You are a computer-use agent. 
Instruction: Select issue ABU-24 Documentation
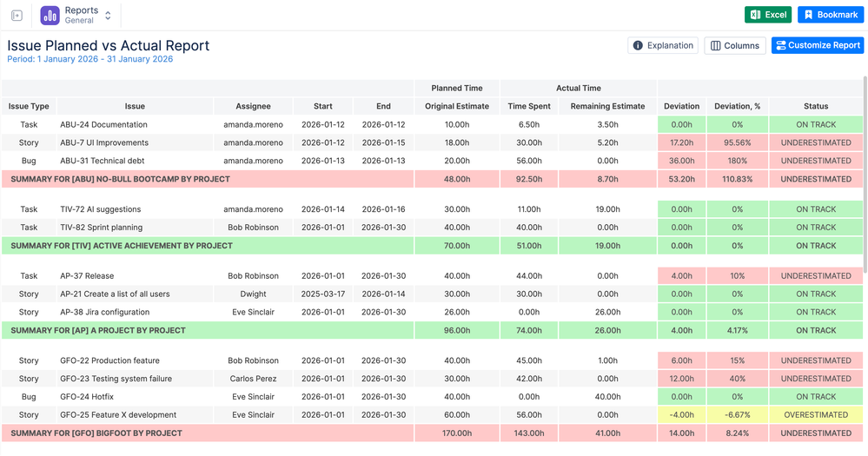click(x=103, y=124)
